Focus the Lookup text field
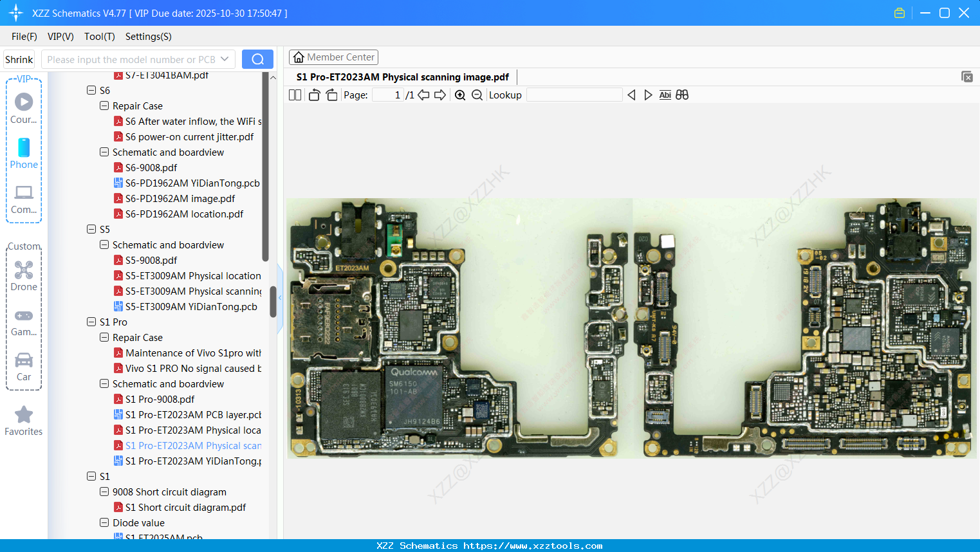Viewport: 980px width, 552px height. click(574, 95)
